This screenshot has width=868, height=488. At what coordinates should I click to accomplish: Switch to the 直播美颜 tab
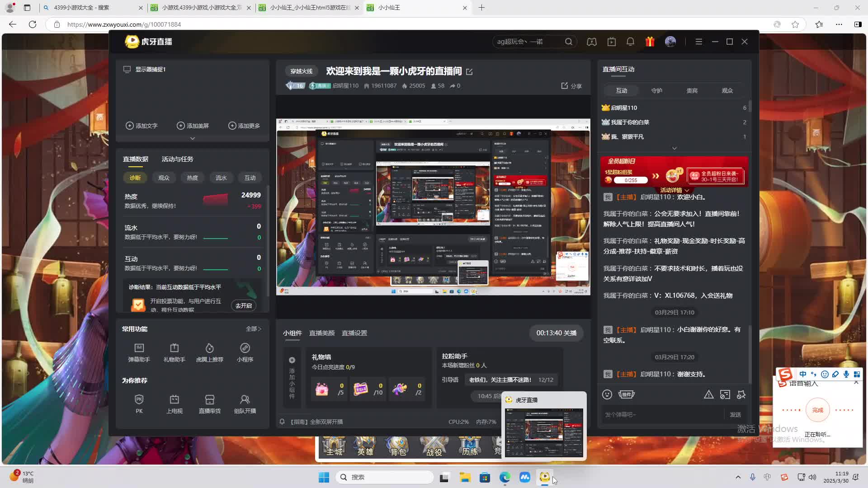tap(322, 333)
